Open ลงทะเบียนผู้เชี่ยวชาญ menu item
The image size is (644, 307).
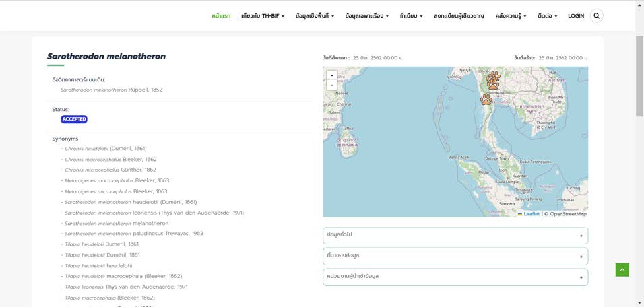(459, 15)
